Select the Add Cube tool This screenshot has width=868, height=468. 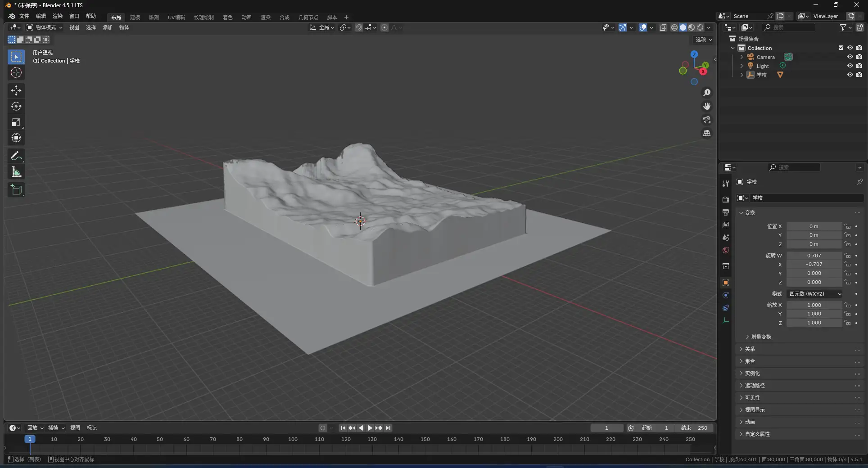pyautogui.click(x=16, y=189)
